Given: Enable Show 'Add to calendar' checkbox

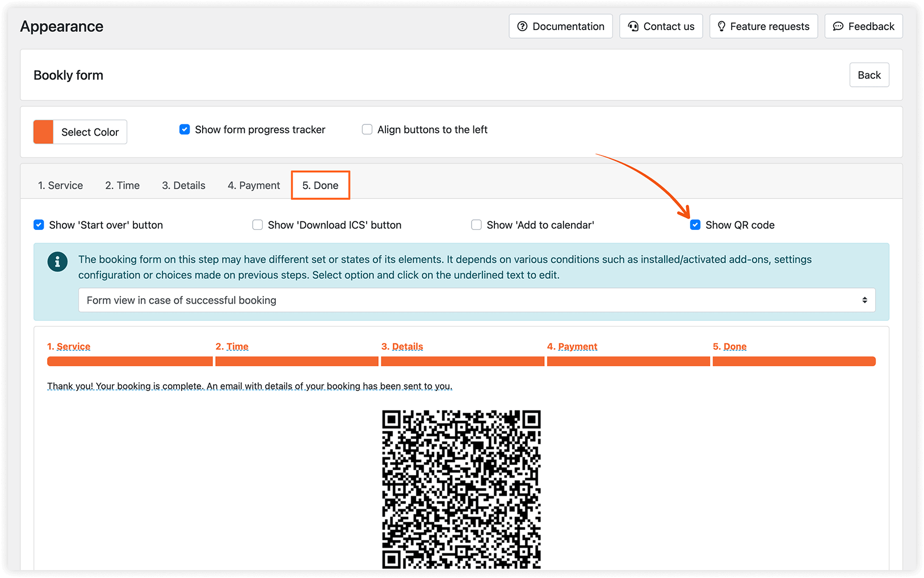Looking at the screenshot, I should 476,225.
